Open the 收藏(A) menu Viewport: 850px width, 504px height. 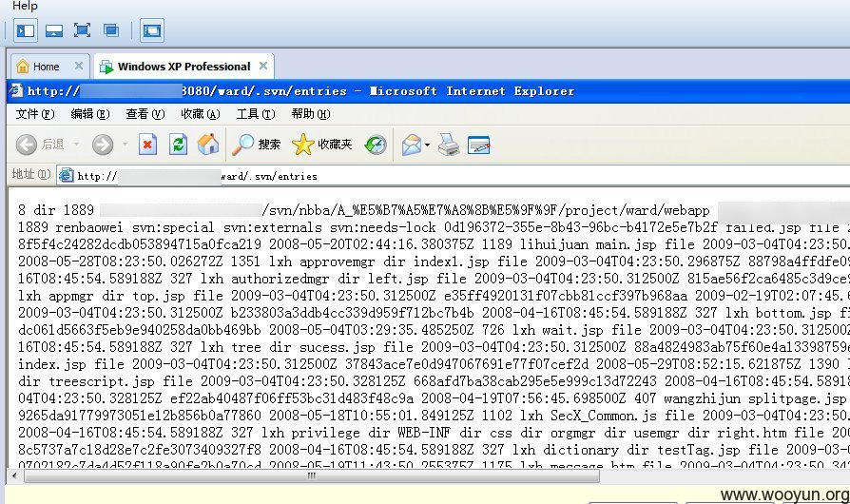[x=200, y=114]
